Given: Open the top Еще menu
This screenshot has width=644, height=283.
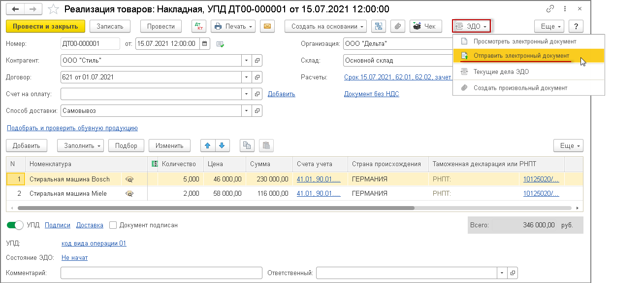Looking at the screenshot, I should pyautogui.click(x=549, y=26).
